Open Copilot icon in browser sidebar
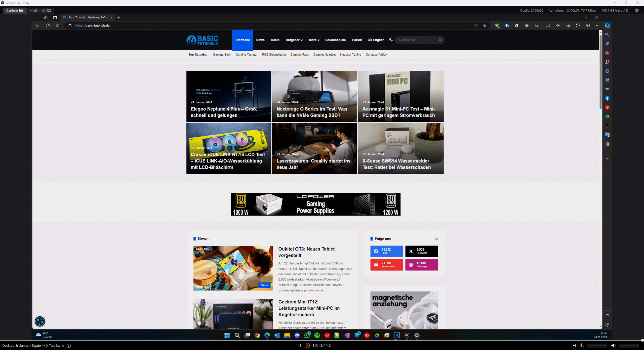This screenshot has height=350, width=644. point(607,25)
